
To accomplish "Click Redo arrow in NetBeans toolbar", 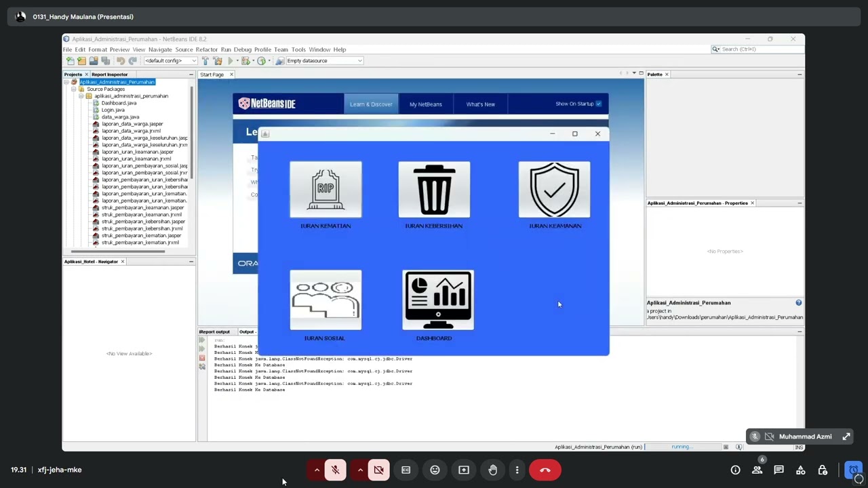I will [132, 61].
